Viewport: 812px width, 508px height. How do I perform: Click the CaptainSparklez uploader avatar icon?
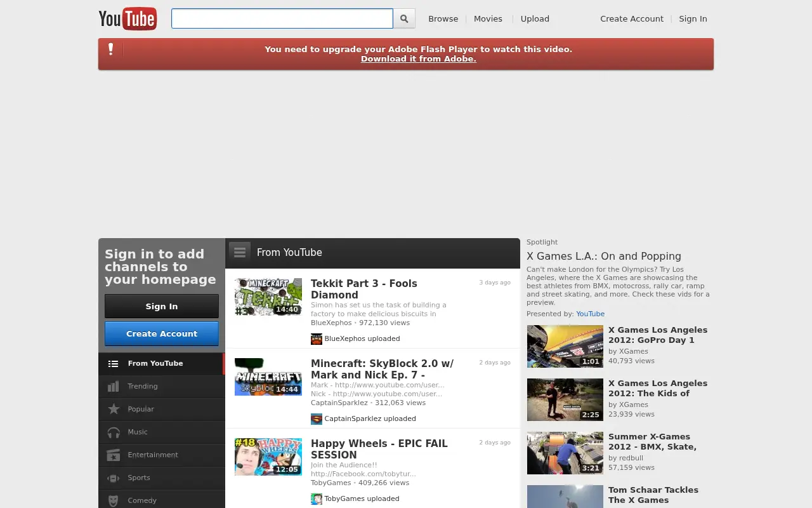317,419
